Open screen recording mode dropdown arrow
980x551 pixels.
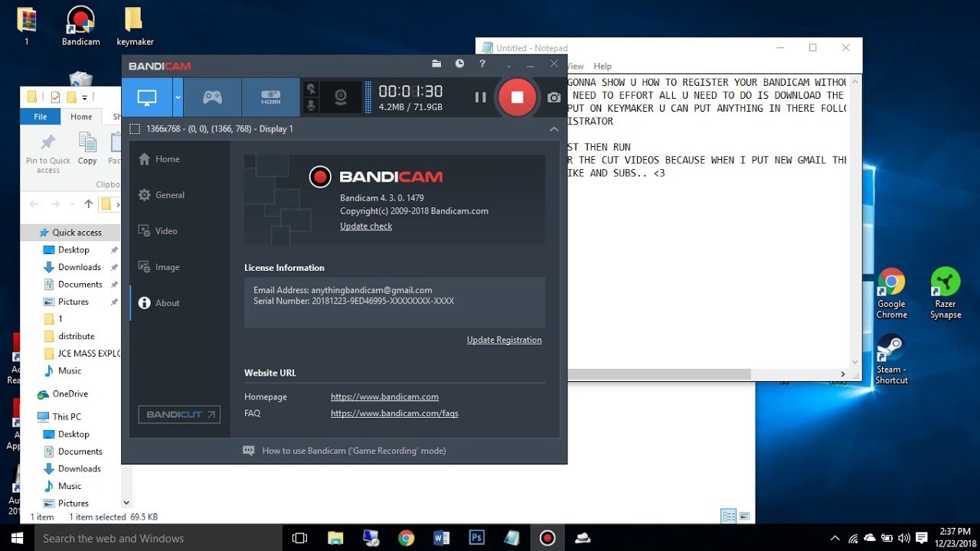[x=178, y=97]
